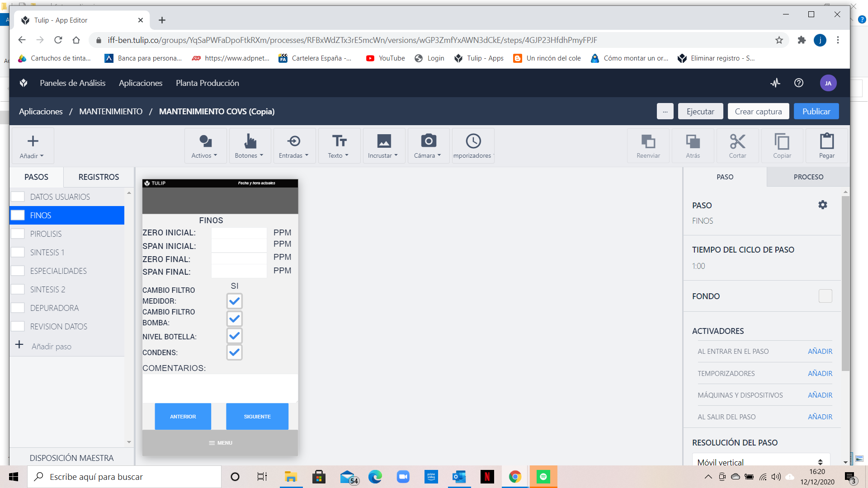Click the Temporizadores clock icon
Image resolution: width=868 pixels, height=488 pixels.
coord(473,141)
